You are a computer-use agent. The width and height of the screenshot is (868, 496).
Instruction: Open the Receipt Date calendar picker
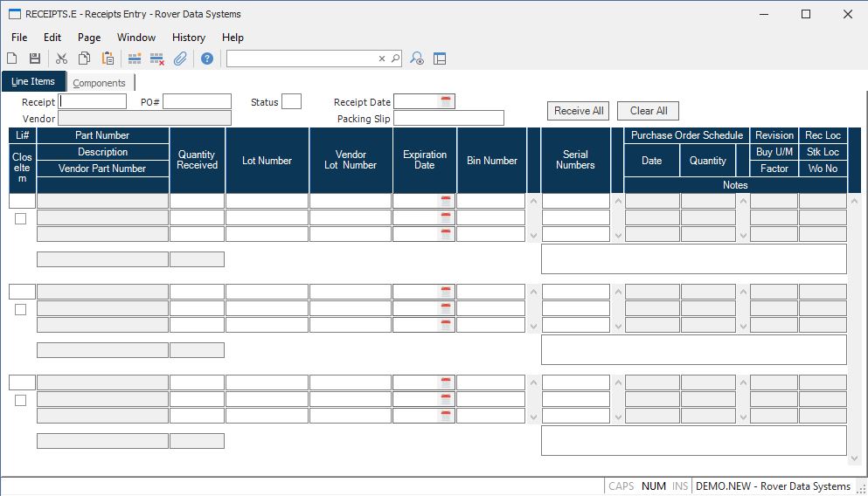tap(446, 102)
